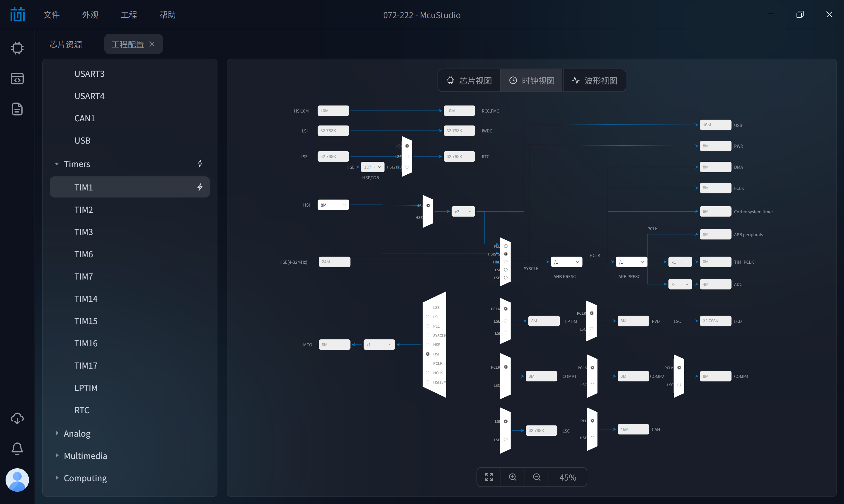
Task: Select LSE as the RTC clock source
Action: [x=407, y=156]
